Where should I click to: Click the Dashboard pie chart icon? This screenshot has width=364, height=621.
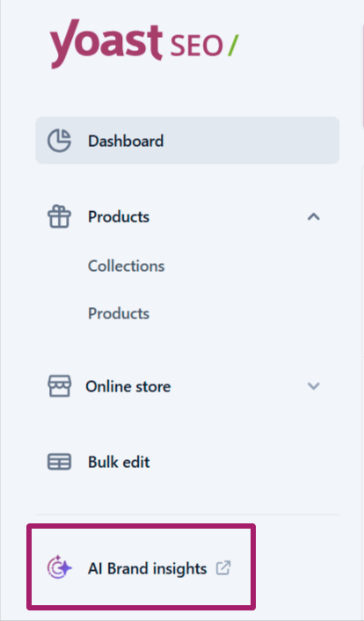(60, 141)
